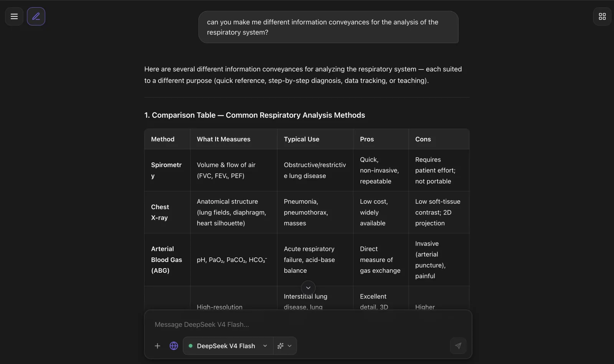
Task: Click the 'Requires patient effort' cell
Action: pyautogui.click(x=439, y=170)
